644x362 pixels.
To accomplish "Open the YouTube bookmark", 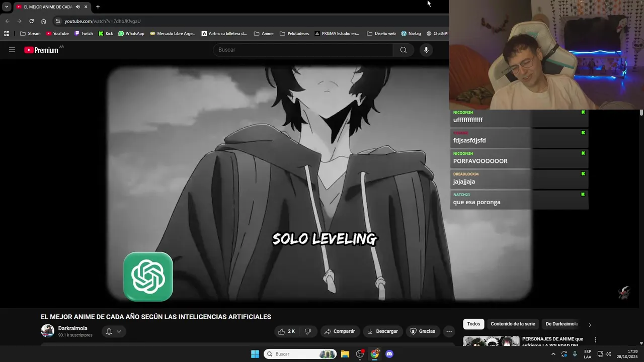I will click(57, 34).
